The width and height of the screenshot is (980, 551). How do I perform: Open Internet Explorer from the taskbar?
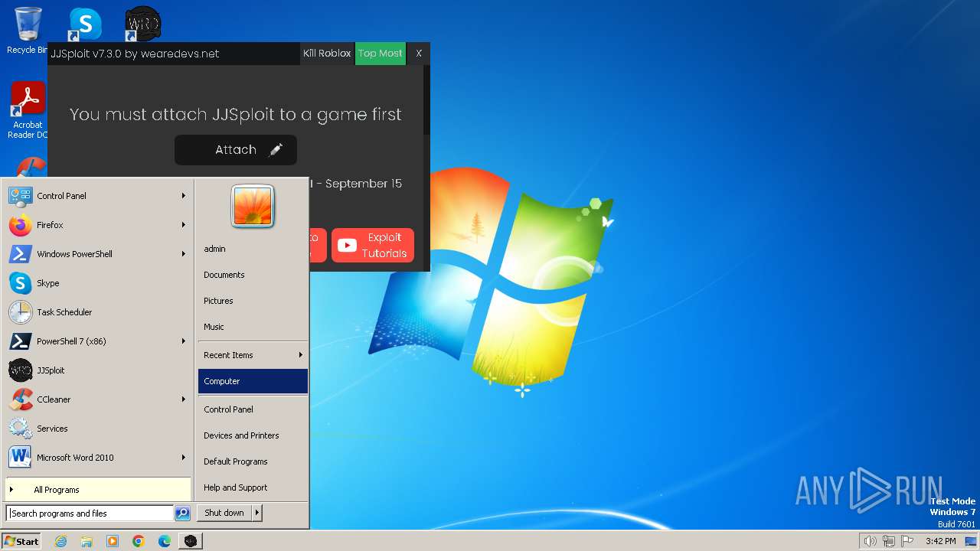[60, 541]
